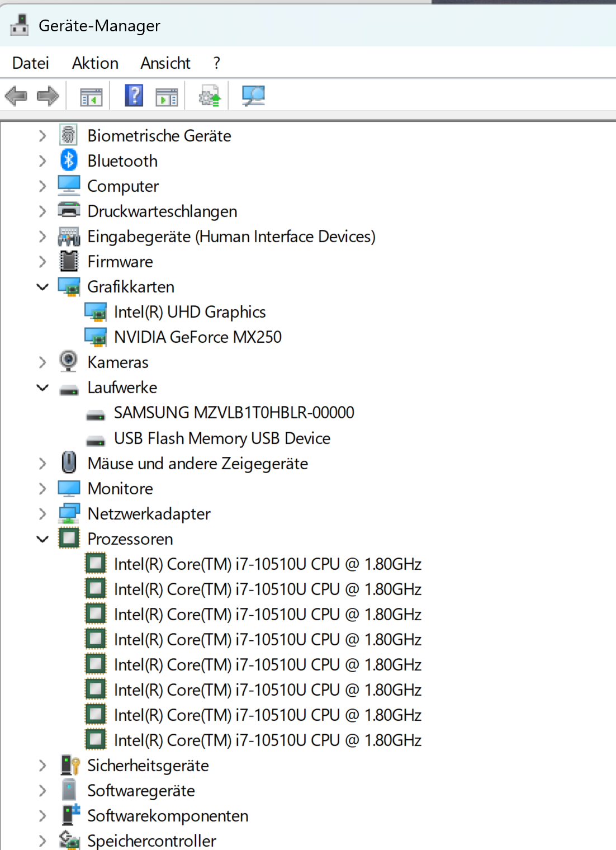Select the Mäuse und andere Zeigegeräte label
The image size is (616, 850).
click(x=198, y=464)
